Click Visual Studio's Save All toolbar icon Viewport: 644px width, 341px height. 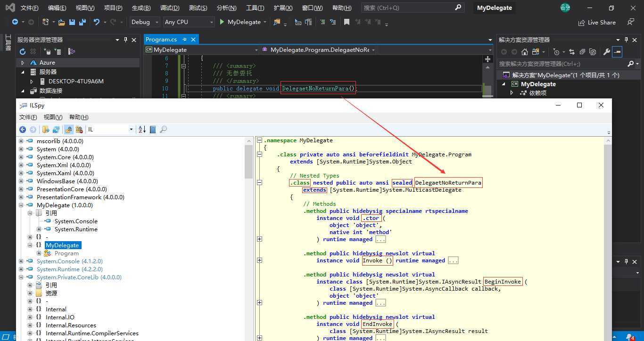[82, 22]
